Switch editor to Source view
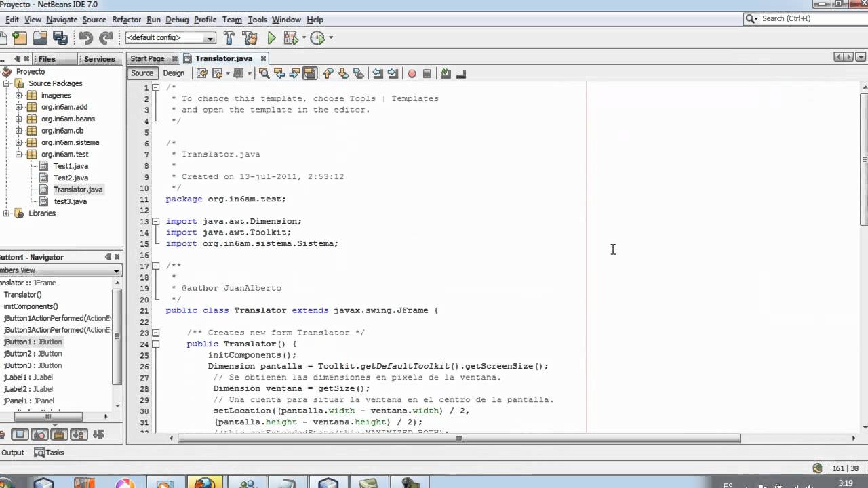This screenshot has height=488, width=868. pyautogui.click(x=142, y=73)
